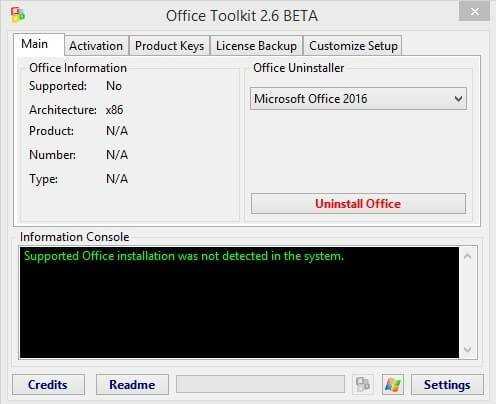Image resolution: width=496 pixels, height=404 pixels.
Task: Click the grayed-out Office icon button near Settings
Action: [363, 385]
